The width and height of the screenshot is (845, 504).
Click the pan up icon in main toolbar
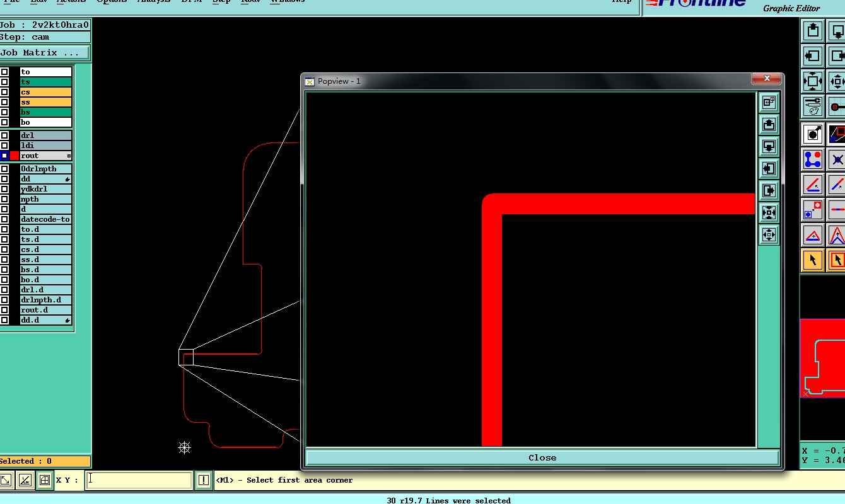click(813, 30)
